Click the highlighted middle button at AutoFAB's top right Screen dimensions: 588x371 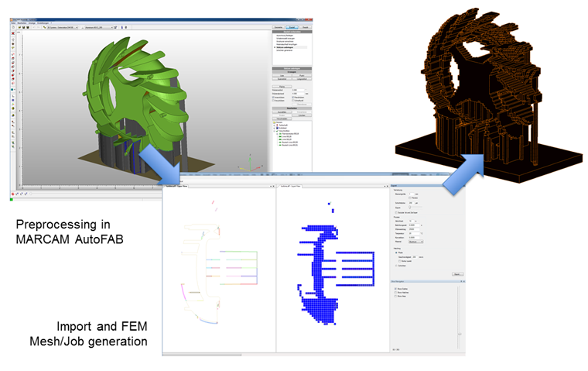coord(292,27)
